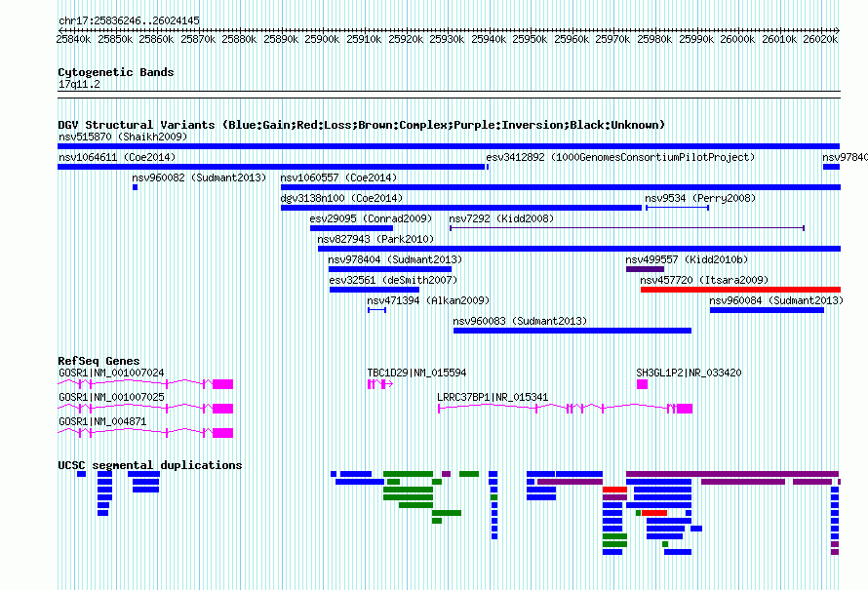Select the GOSR1 NM_004871 terminal exon box
Viewport: 868px width, 590px height.
point(223,433)
